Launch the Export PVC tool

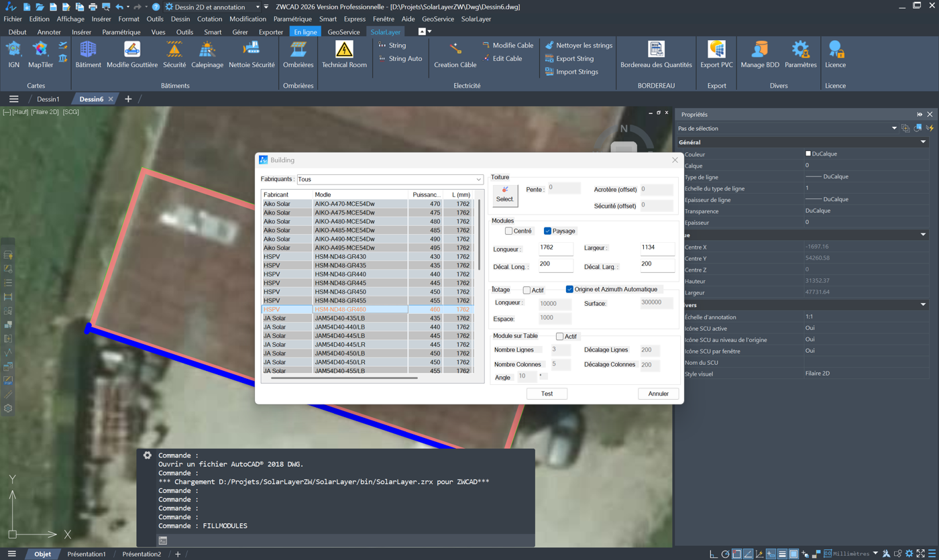[716, 54]
